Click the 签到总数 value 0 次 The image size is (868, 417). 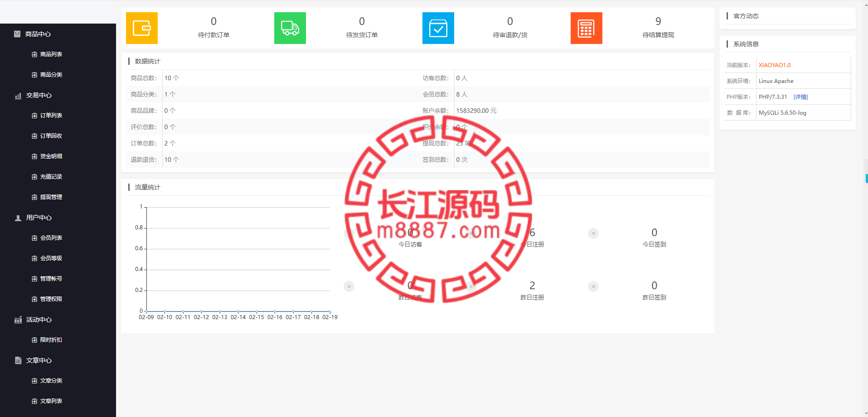[462, 160]
